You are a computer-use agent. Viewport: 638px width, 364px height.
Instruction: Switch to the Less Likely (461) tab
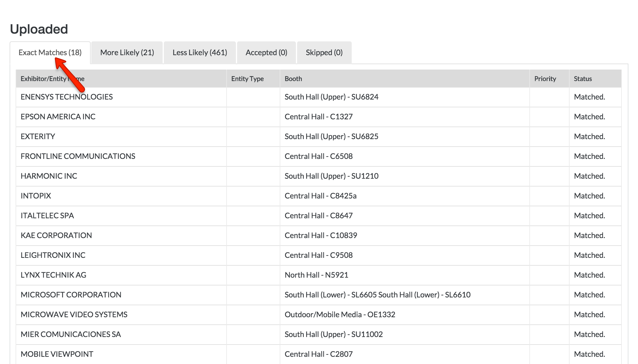200,52
